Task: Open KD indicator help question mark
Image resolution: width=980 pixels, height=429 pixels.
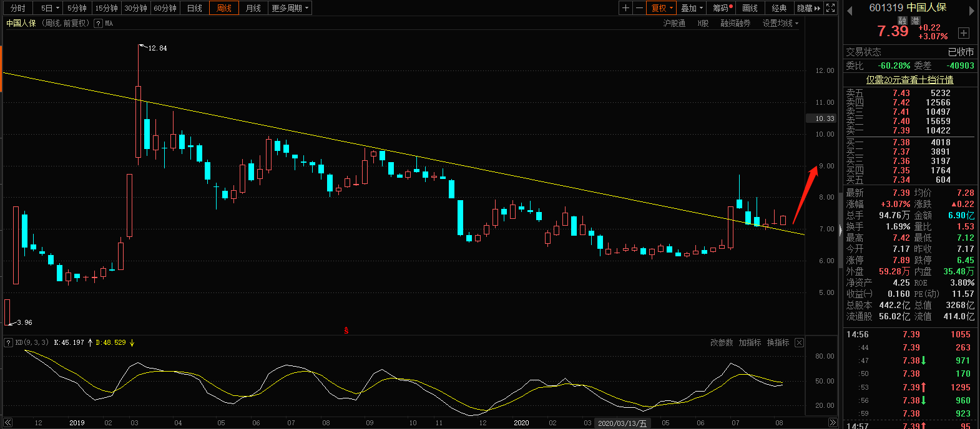Action: point(8,342)
